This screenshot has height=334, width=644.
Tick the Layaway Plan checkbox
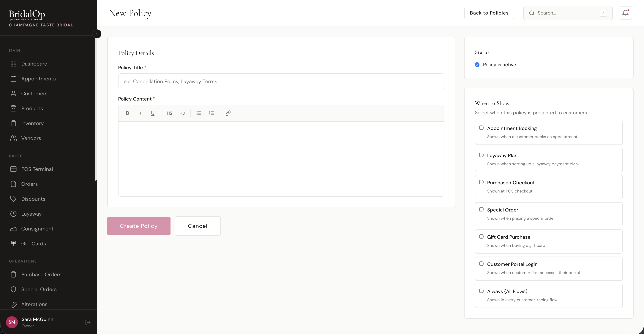click(x=481, y=155)
